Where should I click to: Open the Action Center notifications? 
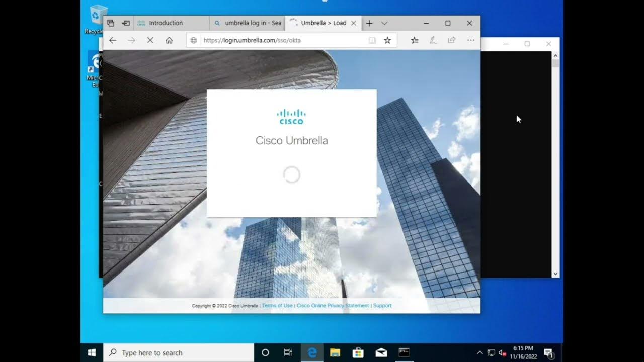point(548,352)
